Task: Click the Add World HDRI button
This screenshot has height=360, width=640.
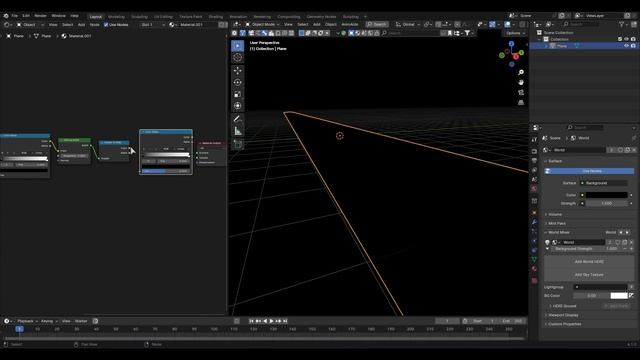Action: tap(589, 262)
